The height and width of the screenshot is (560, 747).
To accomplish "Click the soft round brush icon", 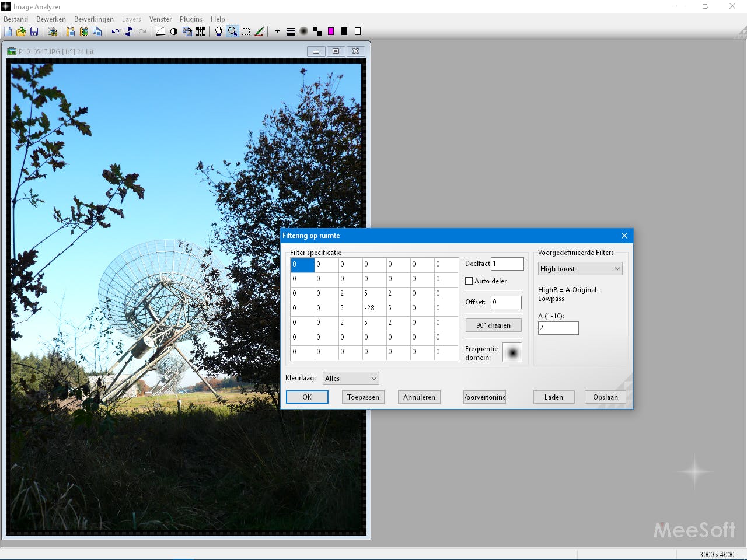I will tap(304, 32).
